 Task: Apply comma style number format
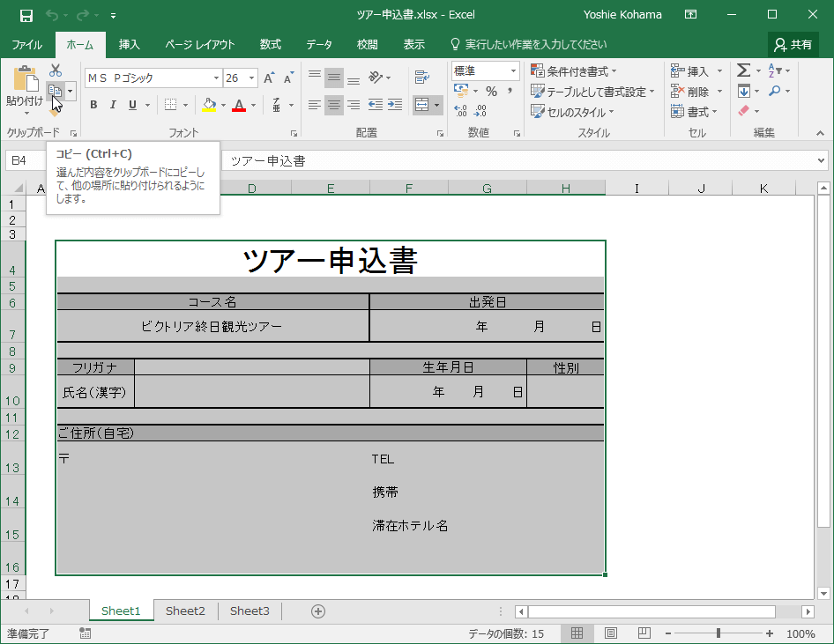tap(510, 92)
